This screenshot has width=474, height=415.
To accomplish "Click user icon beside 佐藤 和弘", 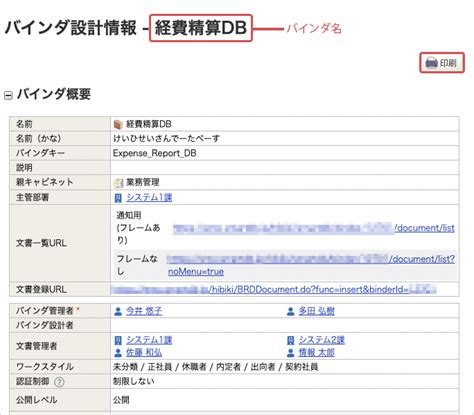I will 118,353.
